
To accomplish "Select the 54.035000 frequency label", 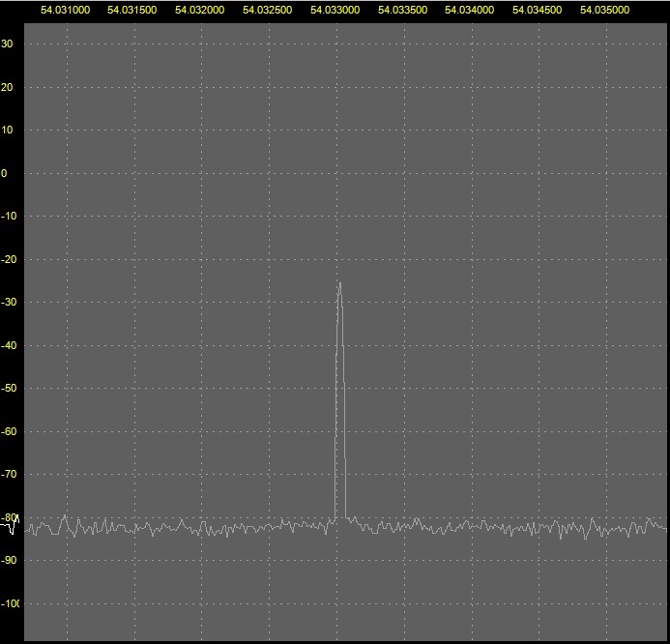I will (604, 10).
